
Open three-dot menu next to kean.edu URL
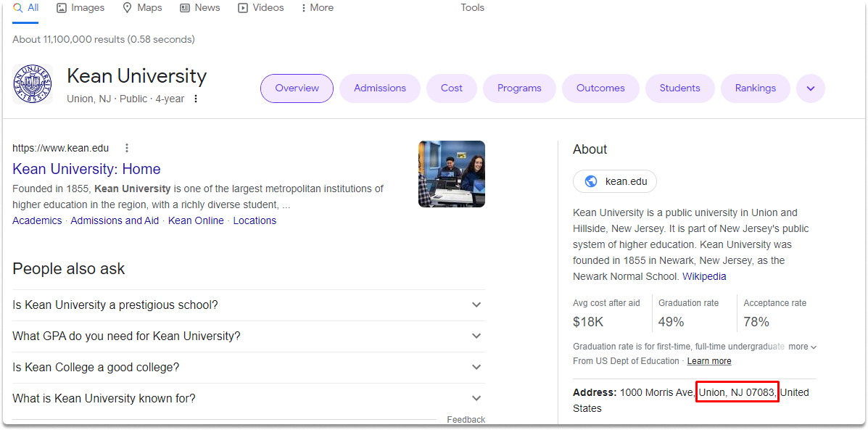127,148
